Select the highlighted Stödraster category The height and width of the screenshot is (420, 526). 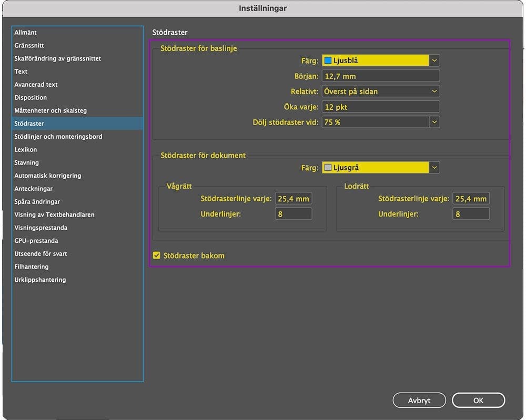[77, 124]
